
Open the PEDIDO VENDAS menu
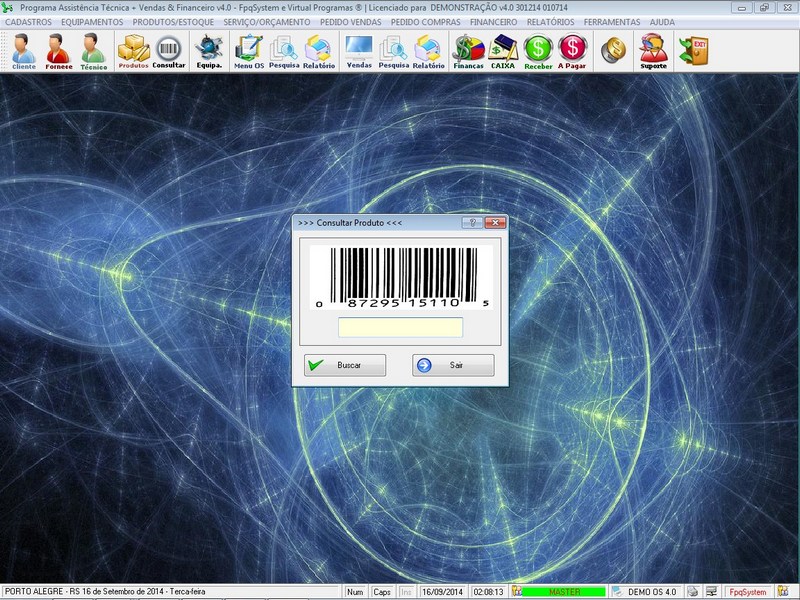(351, 22)
